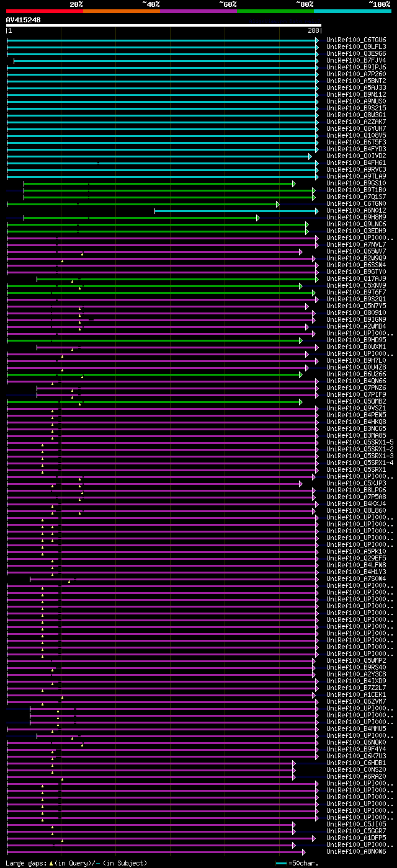Select label UniRef100_A9NUS0
The image size is (397, 868).
(356, 101)
